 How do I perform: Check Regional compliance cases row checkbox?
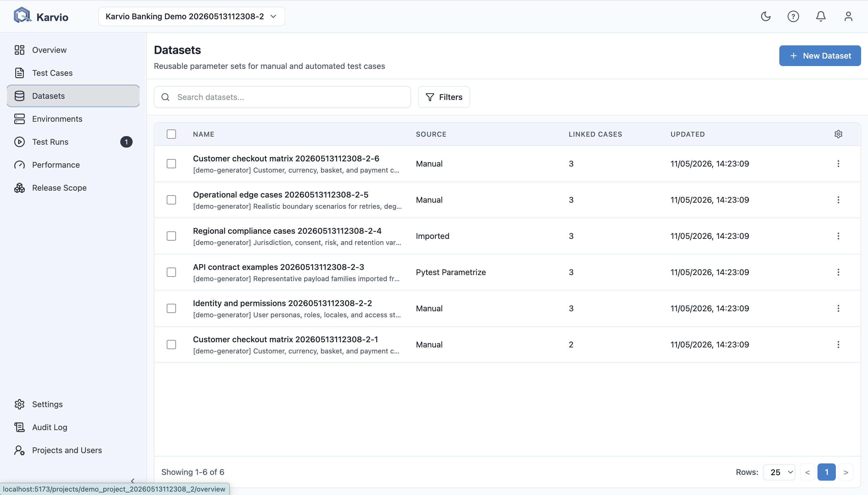(171, 236)
